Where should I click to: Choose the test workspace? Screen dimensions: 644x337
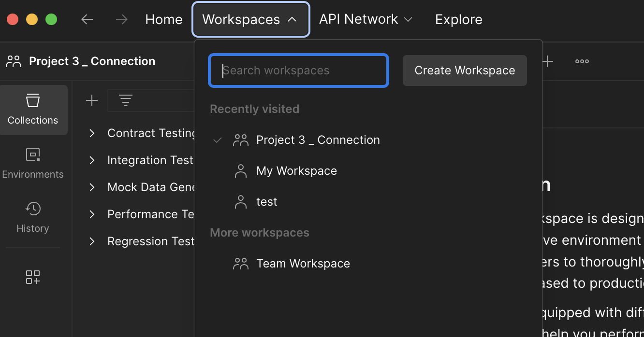click(x=266, y=202)
